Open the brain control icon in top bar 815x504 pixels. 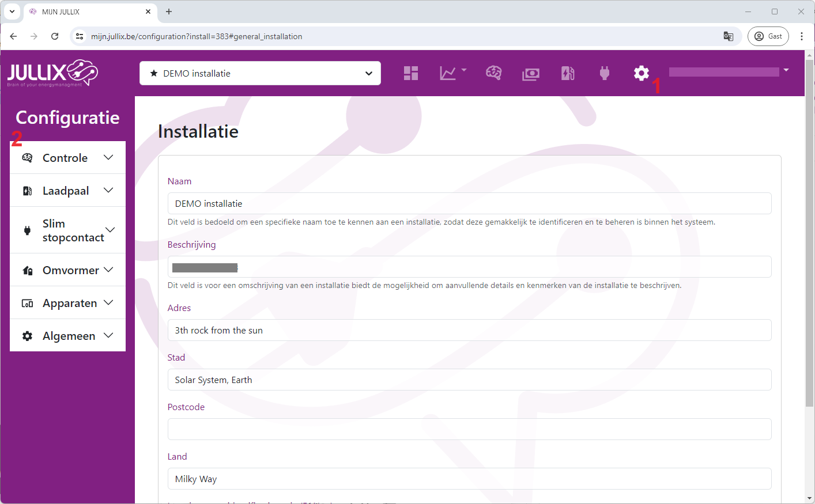click(x=493, y=73)
